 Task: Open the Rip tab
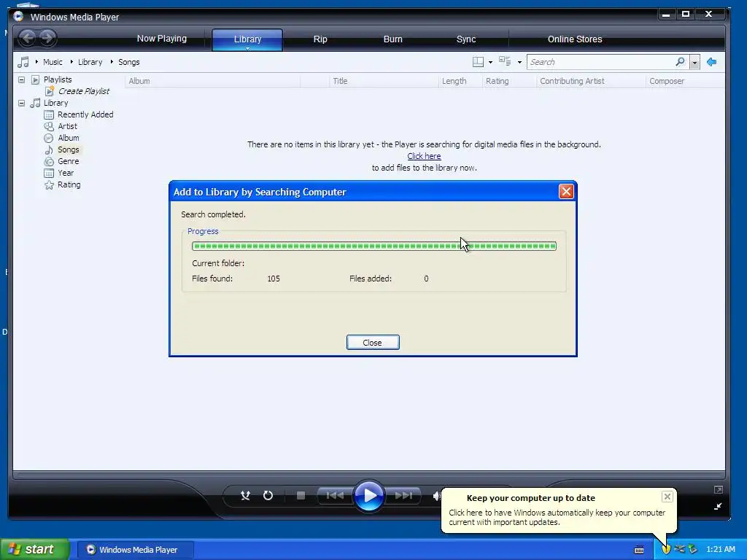click(320, 39)
